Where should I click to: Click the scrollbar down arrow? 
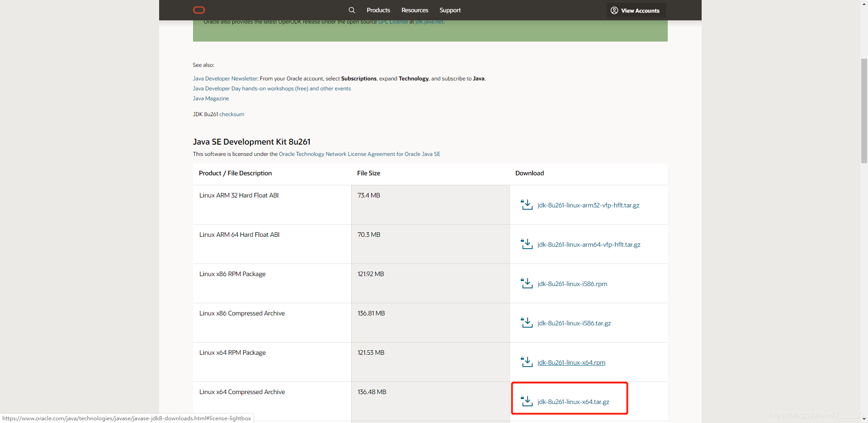coord(864,419)
